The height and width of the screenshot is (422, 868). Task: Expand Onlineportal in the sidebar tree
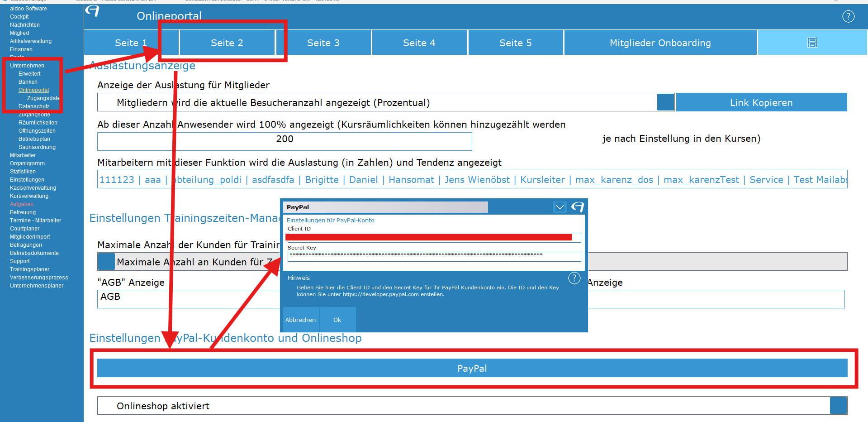(33, 90)
